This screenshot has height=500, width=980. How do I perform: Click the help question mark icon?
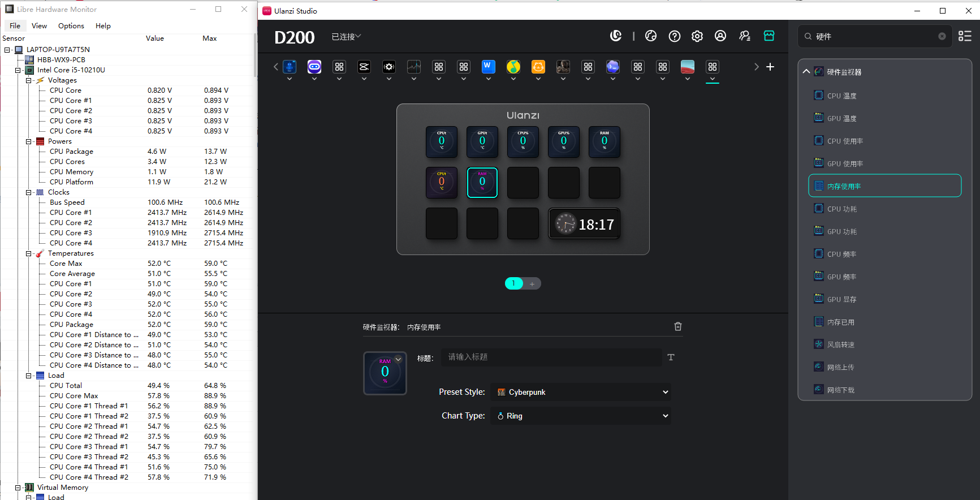675,36
